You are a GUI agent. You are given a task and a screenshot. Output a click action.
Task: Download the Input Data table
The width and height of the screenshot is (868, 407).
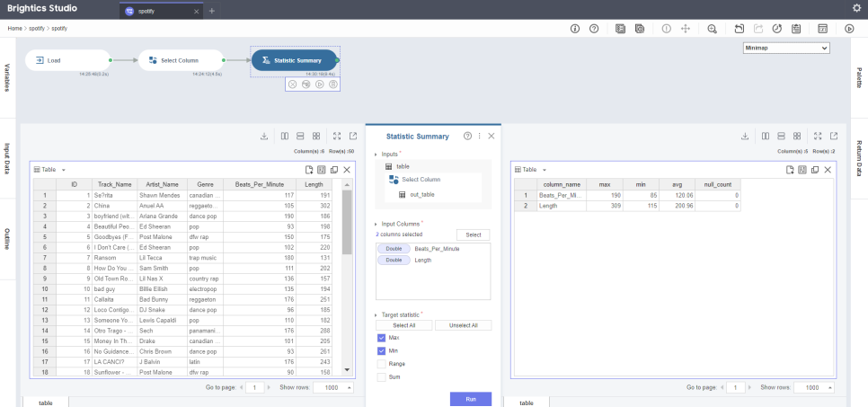(264, 137)
